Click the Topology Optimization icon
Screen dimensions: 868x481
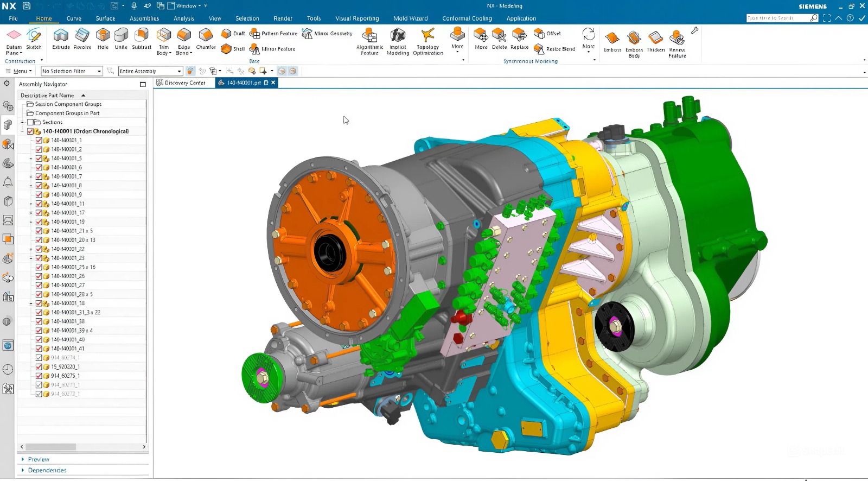click(x=427, y=41)
